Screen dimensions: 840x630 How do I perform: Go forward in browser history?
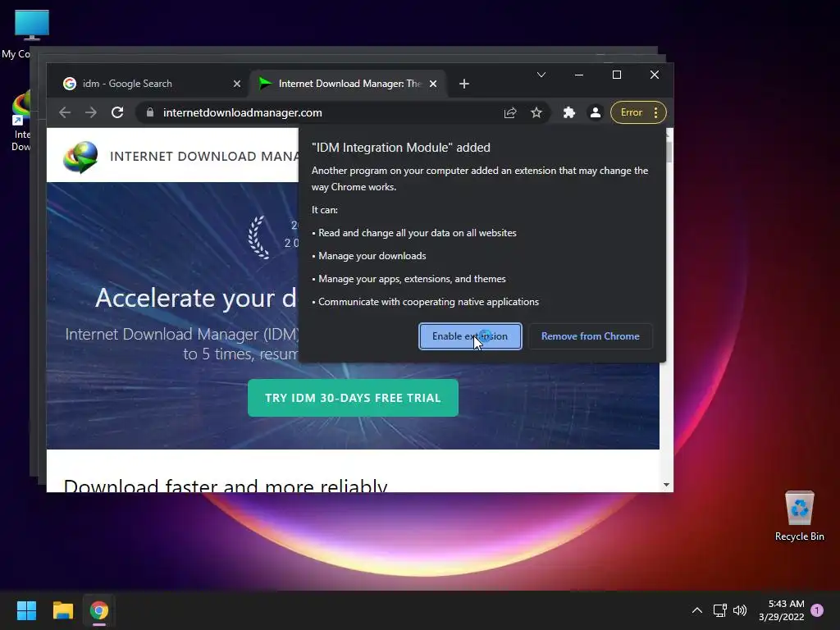[91, 112]
